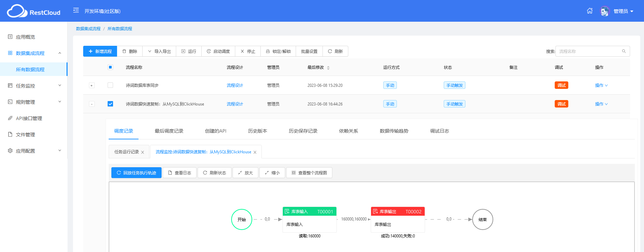The height and width of the screenshot is (252, 644).
Task: Collapse the 数据集成流程 sidebar menu
Action: 34,53
